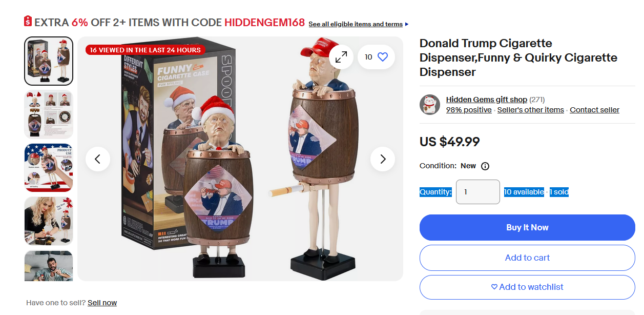Show the next product image

(383, 159)
